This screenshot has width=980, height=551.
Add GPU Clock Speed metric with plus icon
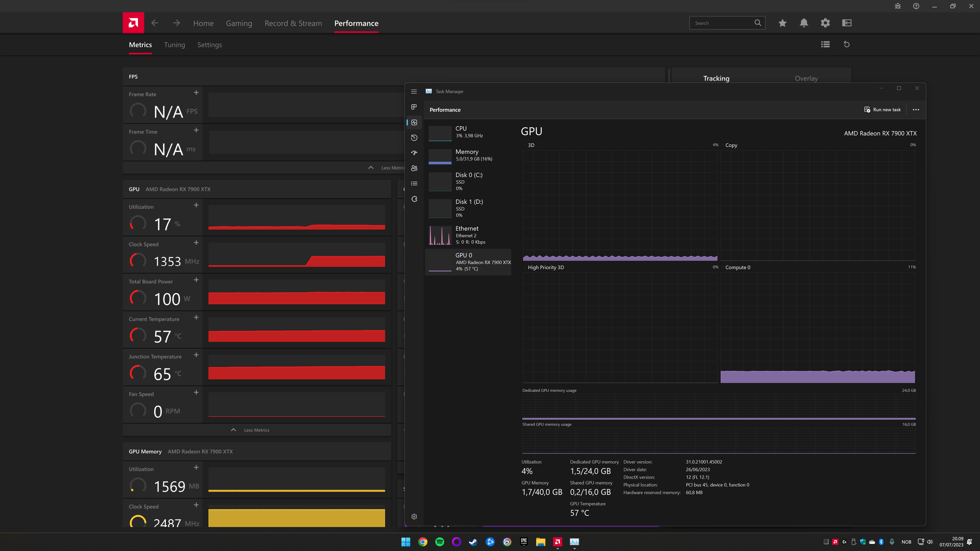click(x=196, y=243)
